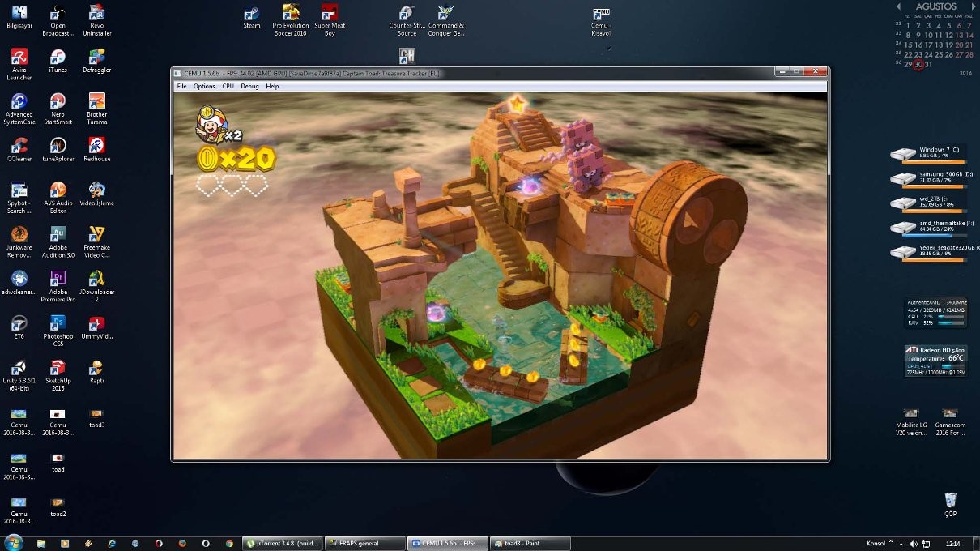Open the Cemu - Kısayol shortcut
980x551 pixels.
[x=600, y=21]
